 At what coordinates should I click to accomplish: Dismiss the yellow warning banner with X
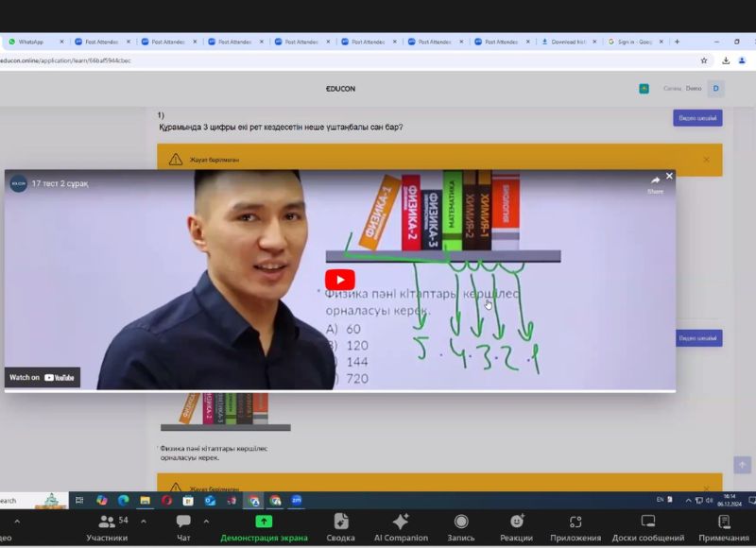[706, 160]
